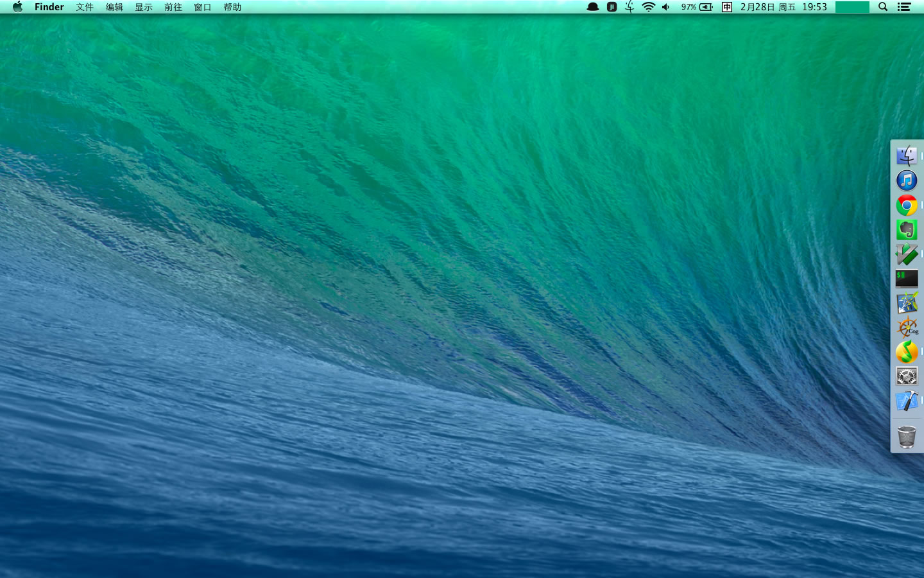The image size is (924, 578).
Task: Open the Notification Center list icon
Action: 904,7
